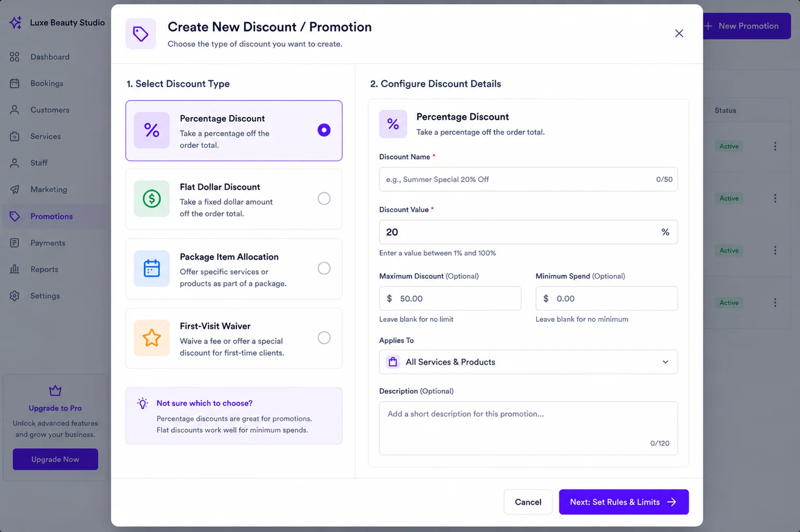Select the Package Item Allocation radio button
The image size is (800, 532).
[x=324, y=268]
